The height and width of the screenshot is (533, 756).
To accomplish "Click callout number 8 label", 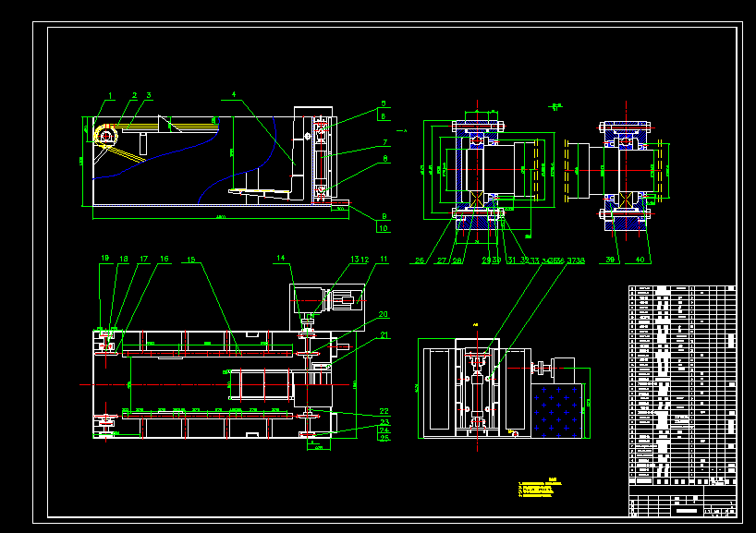I will click(x=385, y=159).
